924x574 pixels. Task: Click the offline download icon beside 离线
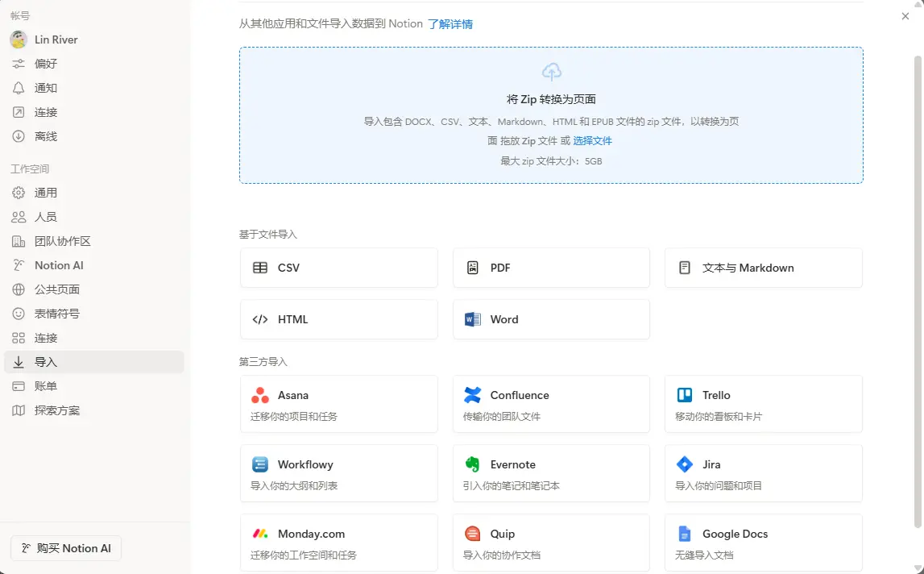pos(19,136)
